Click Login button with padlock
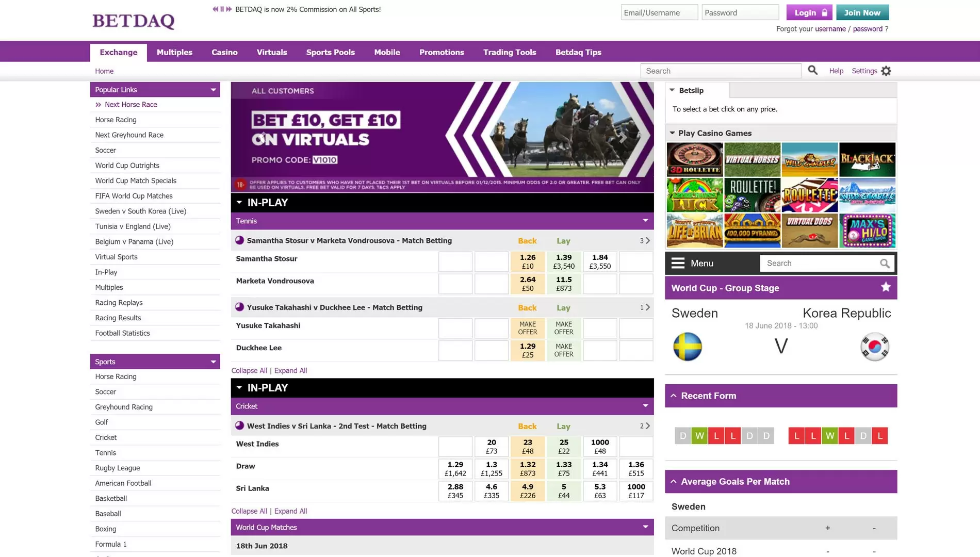Viewport: 980px width, 557px height. click(x=809, y=12)
